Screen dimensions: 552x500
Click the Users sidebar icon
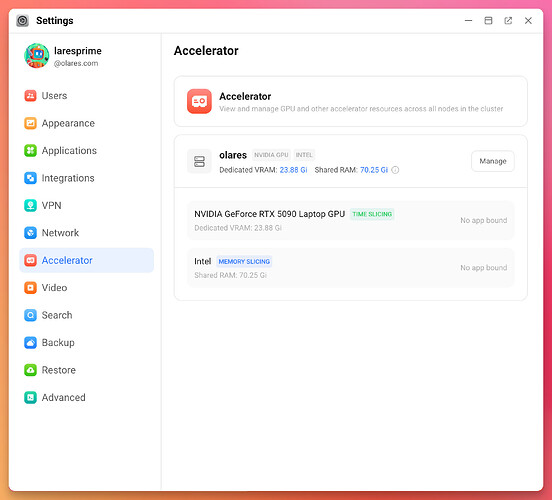click(x=30, y=96)
